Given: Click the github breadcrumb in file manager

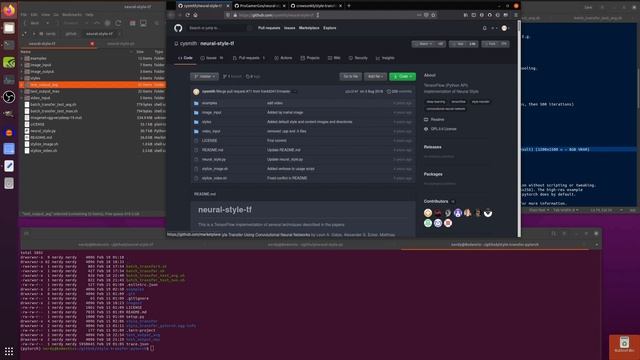Looking at the screenshot, I should pyautogui.click(x=71, y=34).
